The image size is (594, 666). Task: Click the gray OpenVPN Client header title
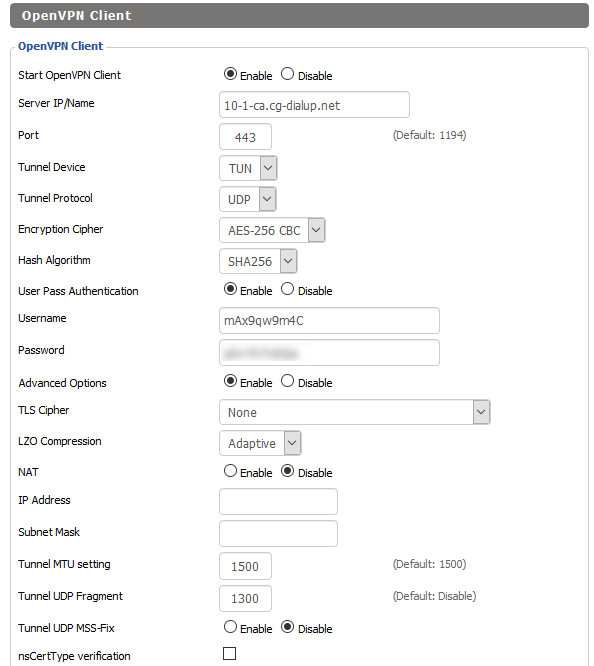(x=77, y=16)
